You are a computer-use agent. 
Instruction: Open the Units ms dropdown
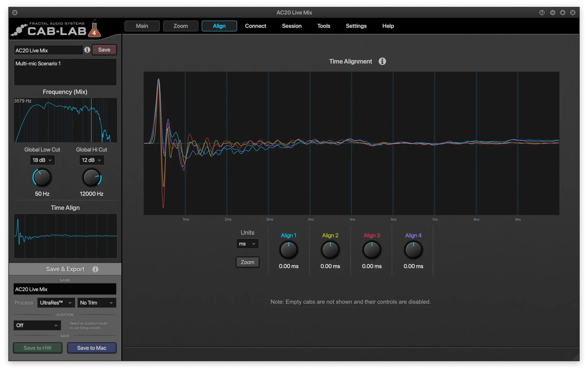pos(247,244)
